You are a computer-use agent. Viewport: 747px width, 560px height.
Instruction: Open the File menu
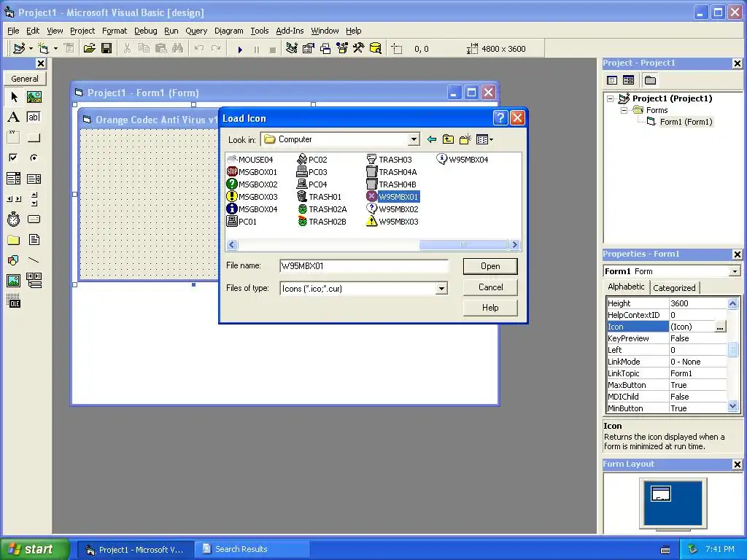[13, 31]
